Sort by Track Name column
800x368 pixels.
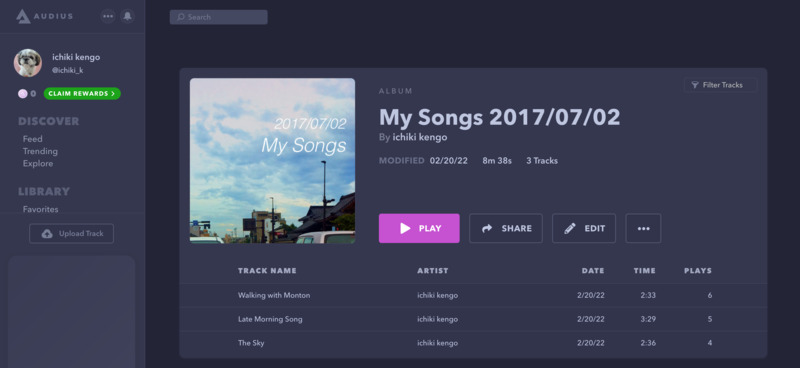(x=267, y=271)
